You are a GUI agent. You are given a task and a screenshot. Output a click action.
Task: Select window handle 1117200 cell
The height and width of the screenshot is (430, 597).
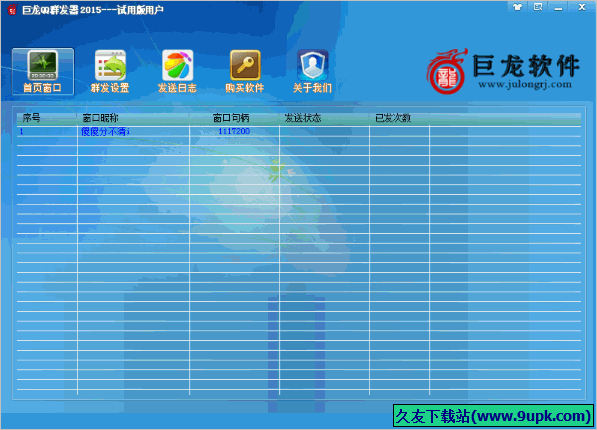pyautogui.click(x=235, y=131)
